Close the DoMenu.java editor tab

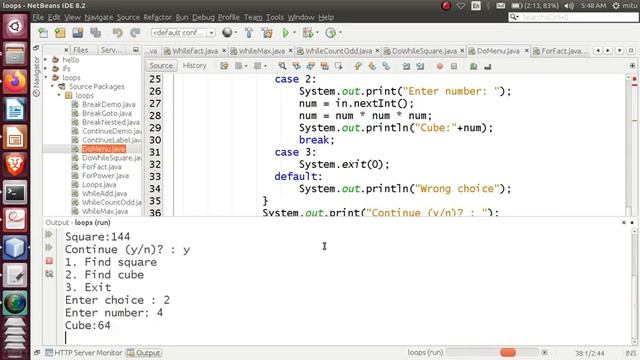pos(527,51)
